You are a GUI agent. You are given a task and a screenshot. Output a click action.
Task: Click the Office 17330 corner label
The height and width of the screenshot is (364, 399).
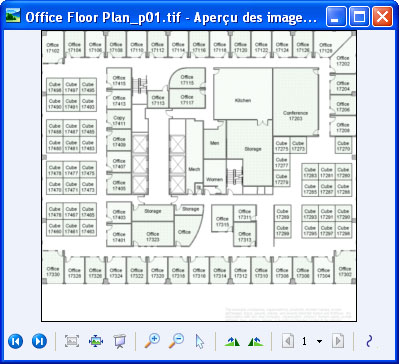[x=53, y=271]
